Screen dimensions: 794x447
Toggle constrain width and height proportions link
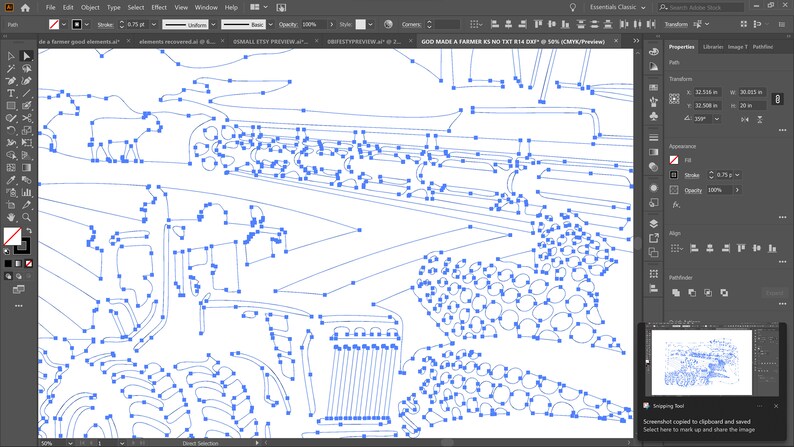777,99
